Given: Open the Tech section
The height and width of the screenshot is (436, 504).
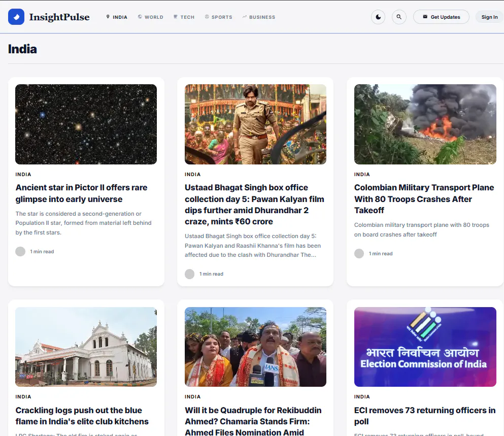Looking at the screenshot, I should click(184, 17).
